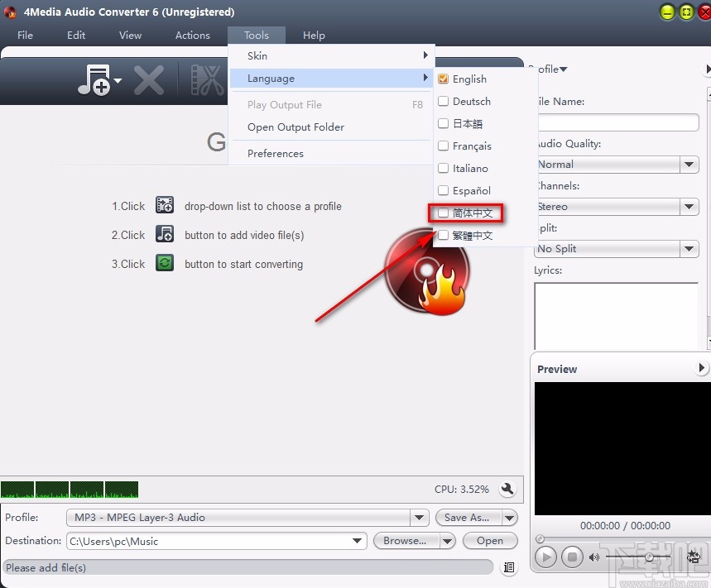Toggle English language checkbox
Viewport: 711px width, 588px height.
(x=443, y=79)
